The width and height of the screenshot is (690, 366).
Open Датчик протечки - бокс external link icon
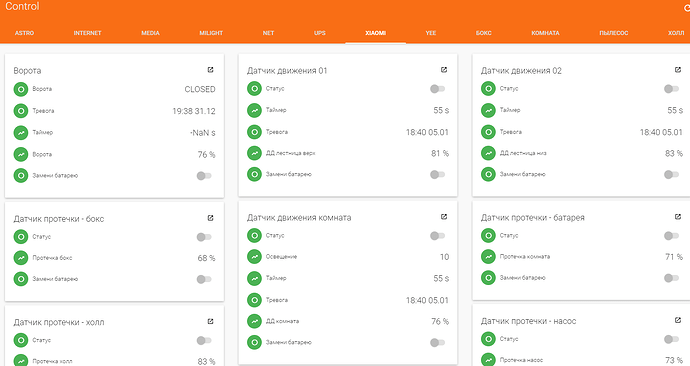tap(210, 218)
